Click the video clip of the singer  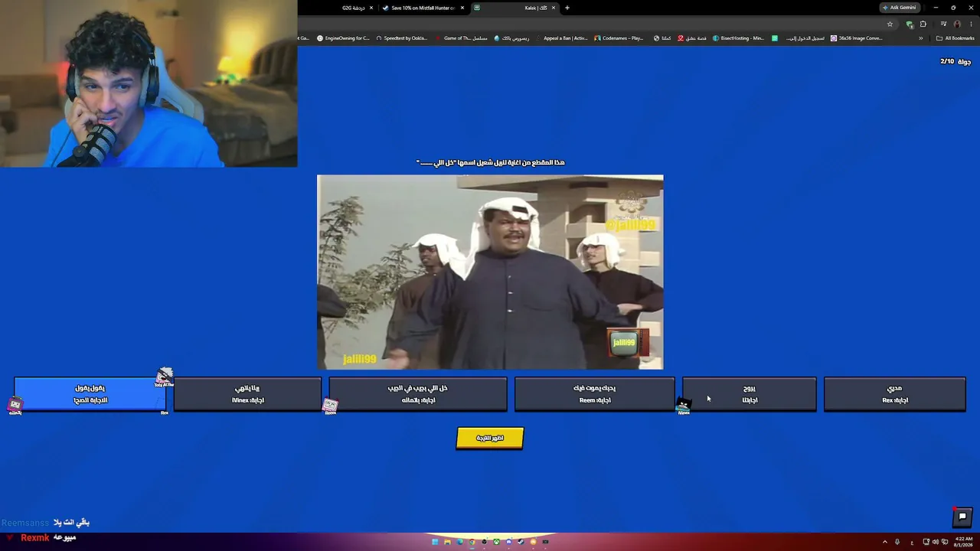490,272
